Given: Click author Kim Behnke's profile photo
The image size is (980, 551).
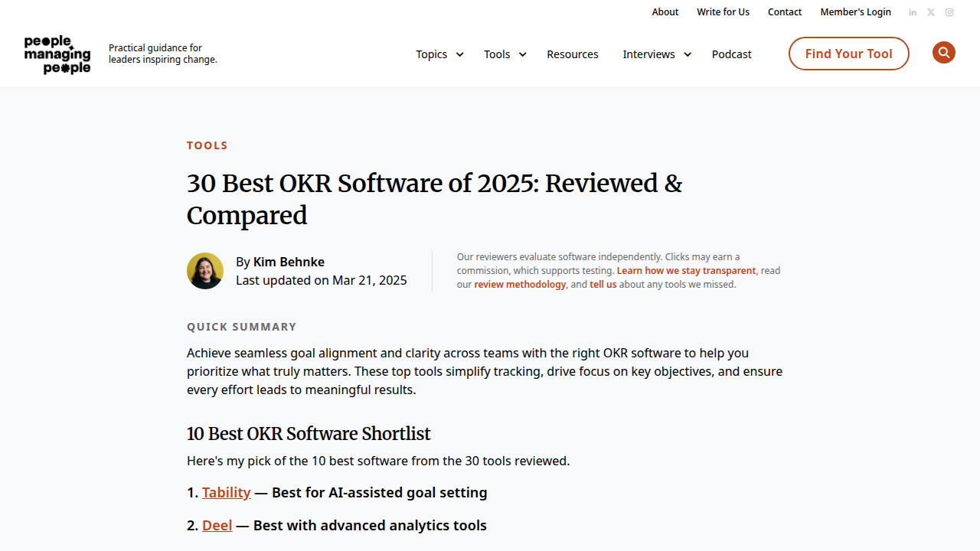Looking at the screenshot, I should tap(205, 271).
